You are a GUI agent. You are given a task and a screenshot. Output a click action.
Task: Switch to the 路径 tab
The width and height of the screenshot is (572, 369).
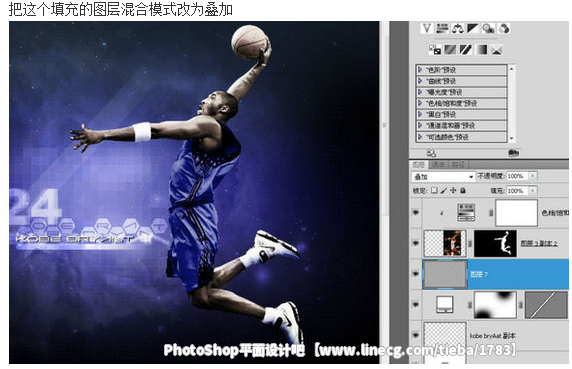458,165
